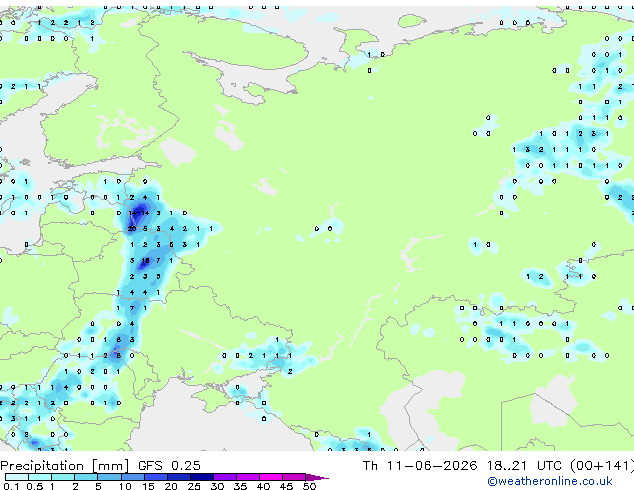Select the 20–25 mm legend swatch
This screenshot has height=490, width=634.
pyautogui.click(x=178, y=477)
